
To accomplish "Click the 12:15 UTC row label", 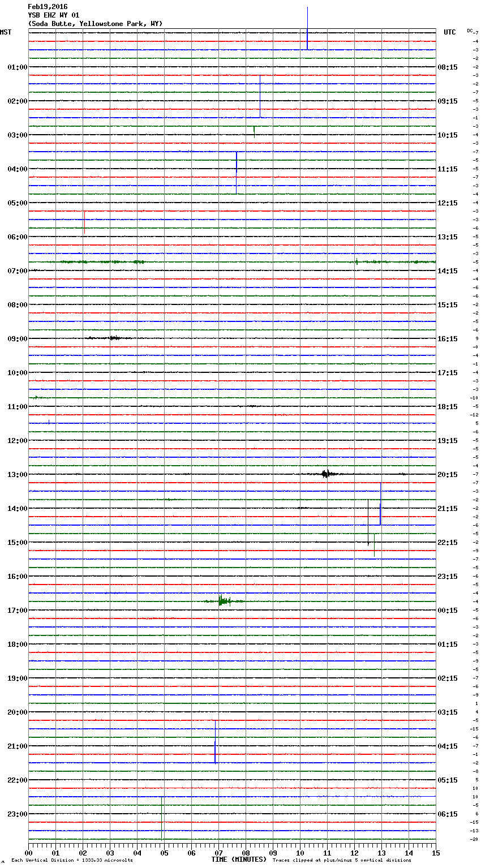I will pyautogui.click(x=448, y=203).
